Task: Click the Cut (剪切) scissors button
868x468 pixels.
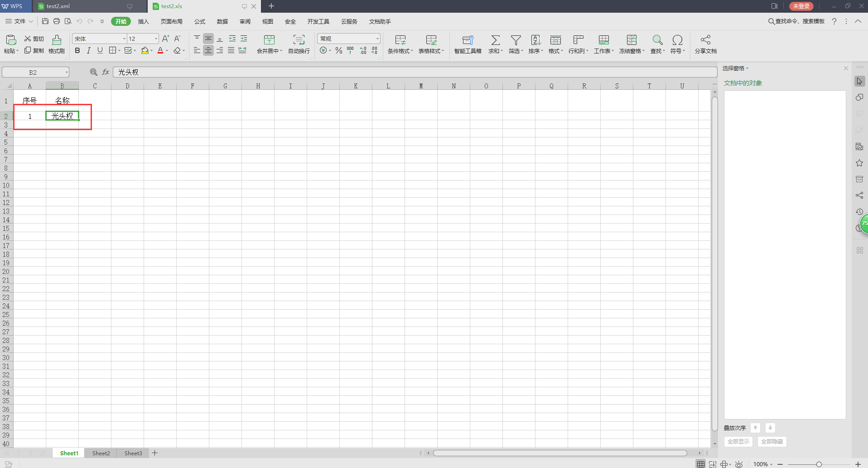Action: (34, 39)
